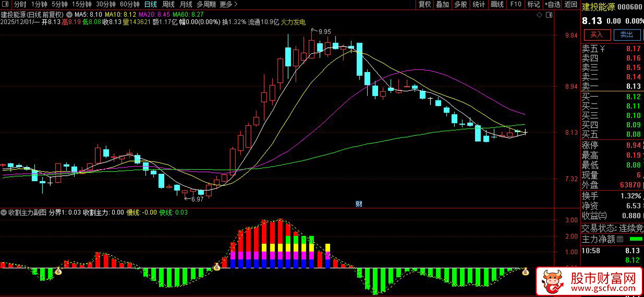Click the 叠加 overlay button
Viewport: 644px width, 297px height.
[x=442, y=4]
